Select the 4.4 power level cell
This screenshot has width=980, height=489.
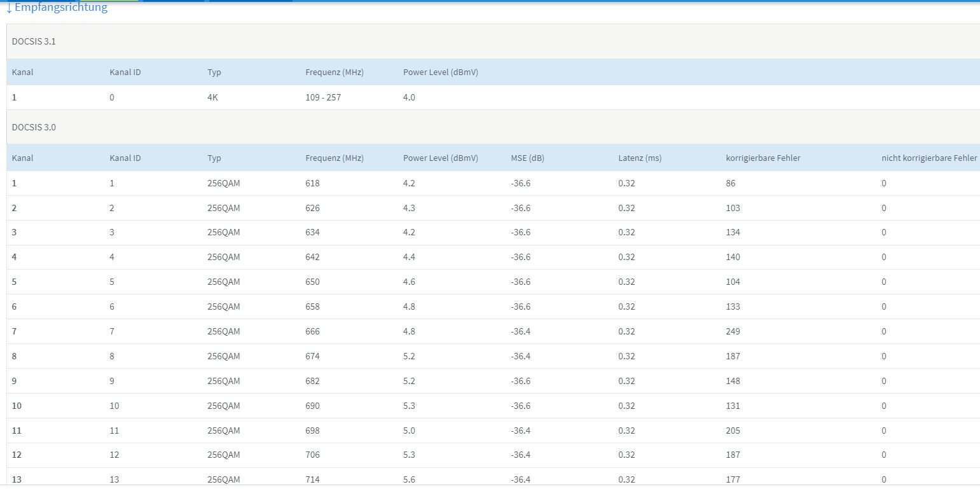click(409, 257)
